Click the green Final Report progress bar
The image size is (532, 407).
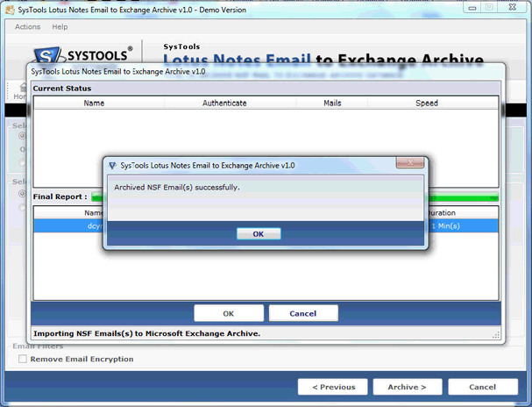[x=464, y=197]
